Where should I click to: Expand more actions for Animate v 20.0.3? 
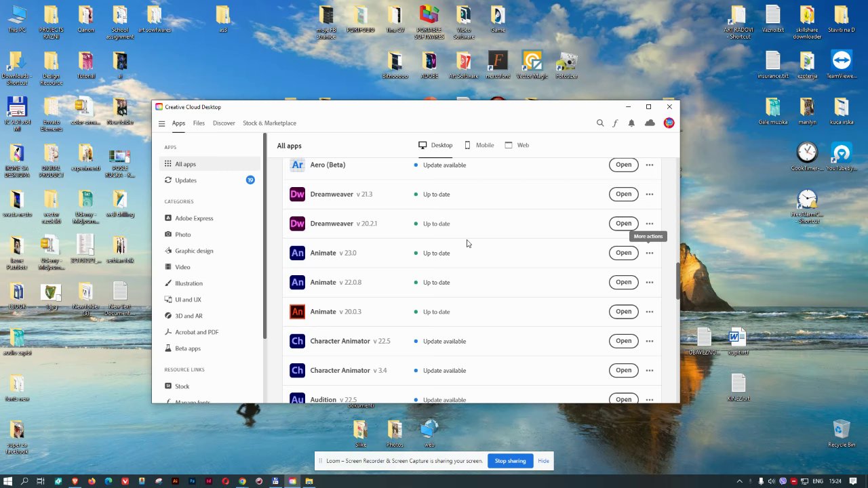point(650,312)
